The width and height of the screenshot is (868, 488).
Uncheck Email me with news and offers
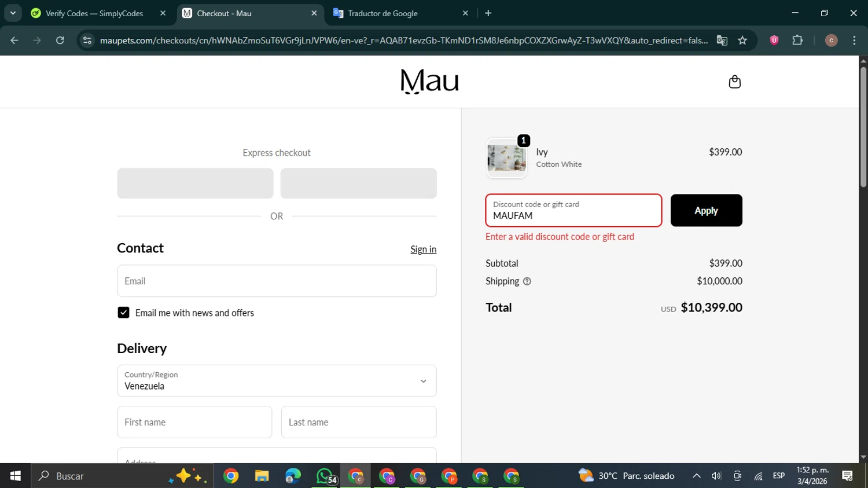123,313
